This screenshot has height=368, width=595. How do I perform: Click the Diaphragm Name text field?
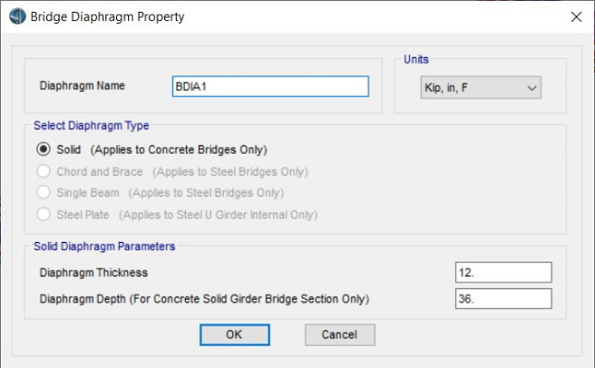point(270,86)
